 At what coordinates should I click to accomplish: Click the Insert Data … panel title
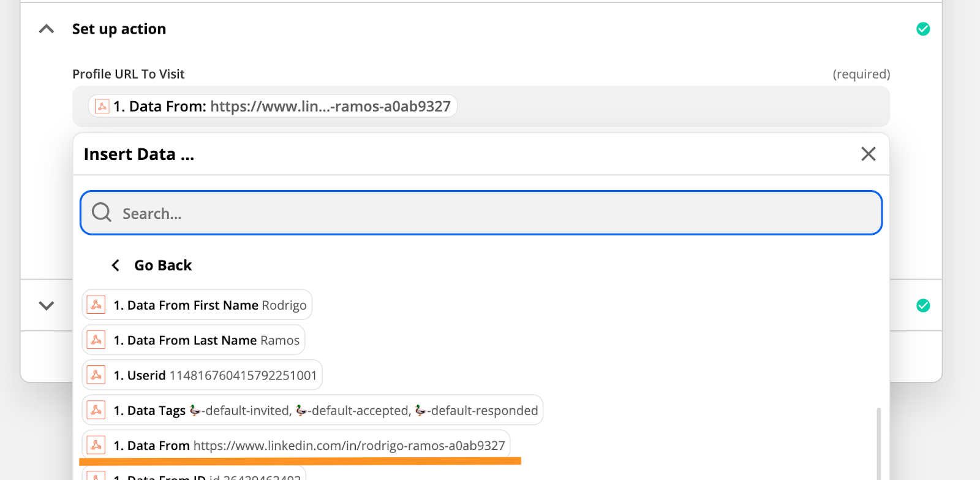pos(139,154)
